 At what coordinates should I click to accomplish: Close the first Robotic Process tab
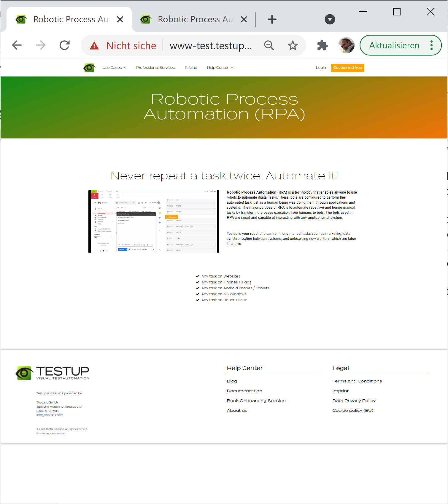pyautogui.click(x=120, y=19)
